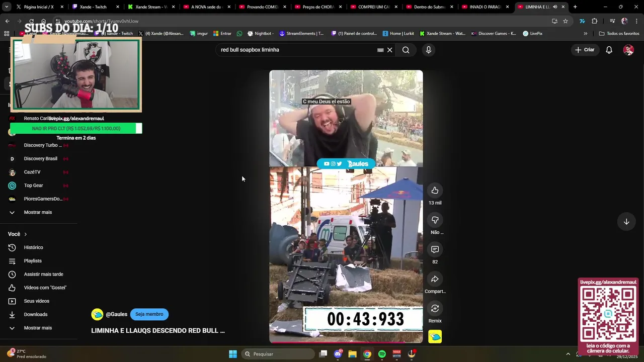Viewport: 644px width, 362px height.
Task: Switch to the INVADI O PARAGU tab
Action: click(x=485, y=7)
